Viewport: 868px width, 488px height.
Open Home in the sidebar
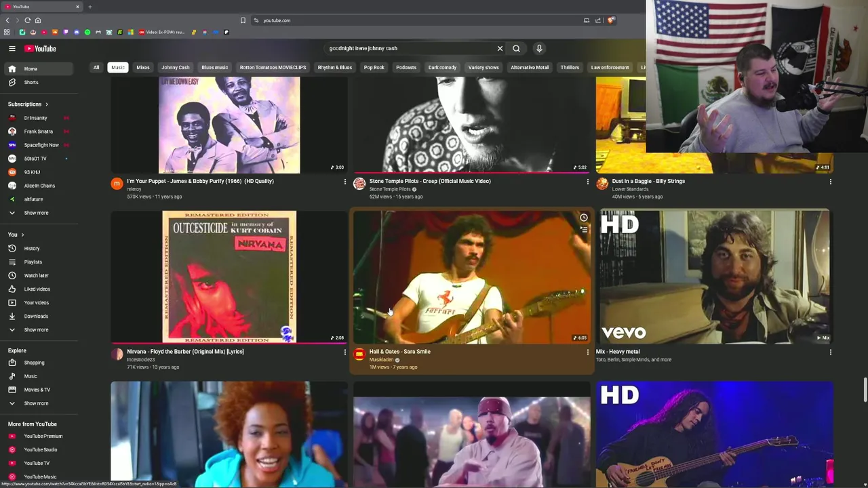click(39, 68)
